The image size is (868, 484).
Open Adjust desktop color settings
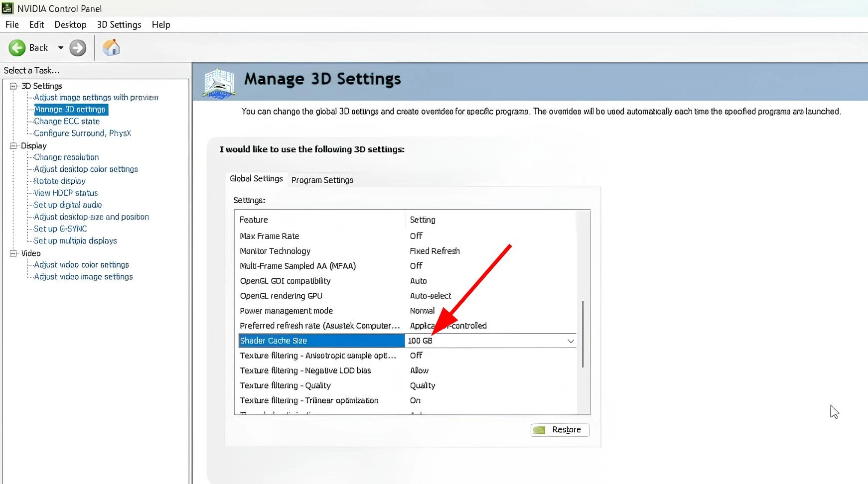point(86,169)
